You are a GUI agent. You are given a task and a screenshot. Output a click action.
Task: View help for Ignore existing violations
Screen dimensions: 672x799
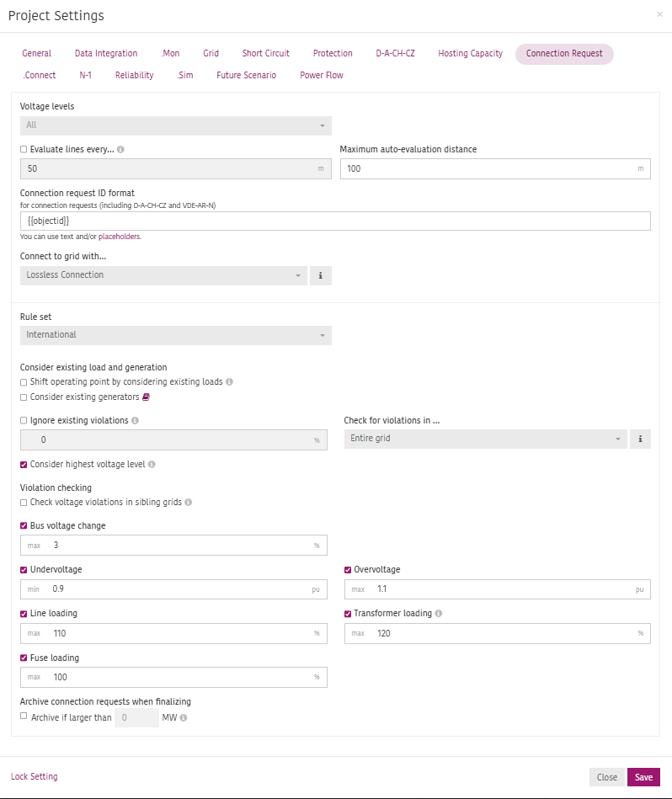tap(135, 420)
